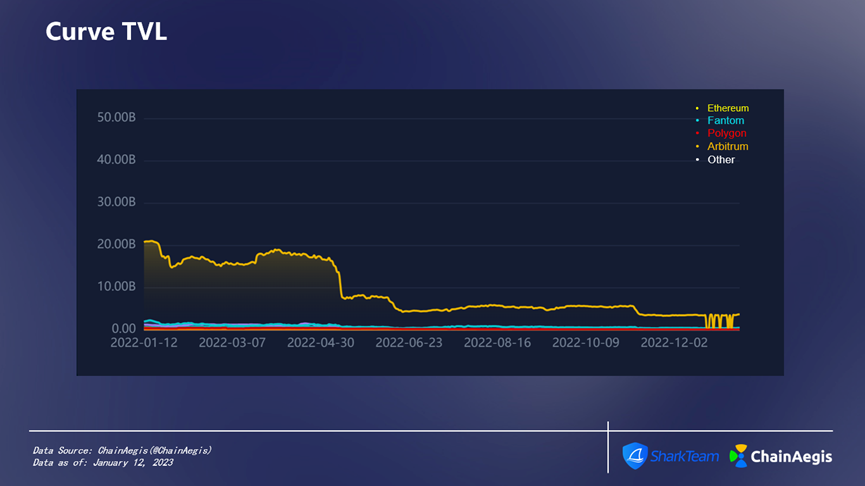Click the ChainAegis logo icon
Image resolution: width=865 pixels, height=486 pixels.
tap(738, 456)
